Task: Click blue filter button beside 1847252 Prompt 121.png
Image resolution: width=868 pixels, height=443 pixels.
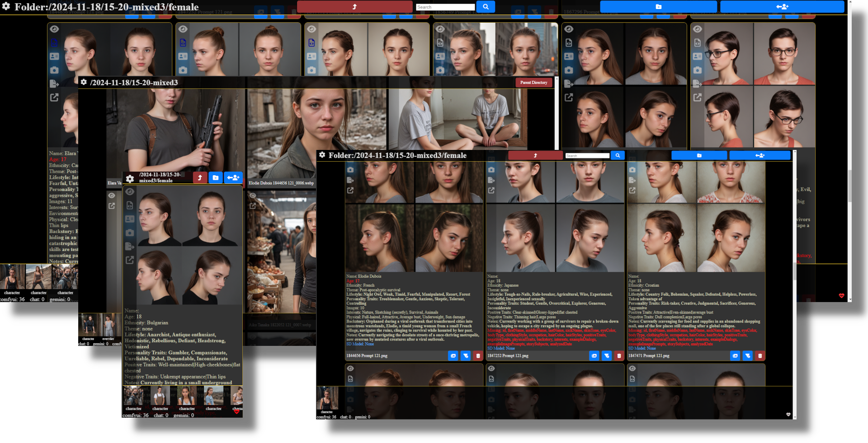Action: (x=607, y=356)
